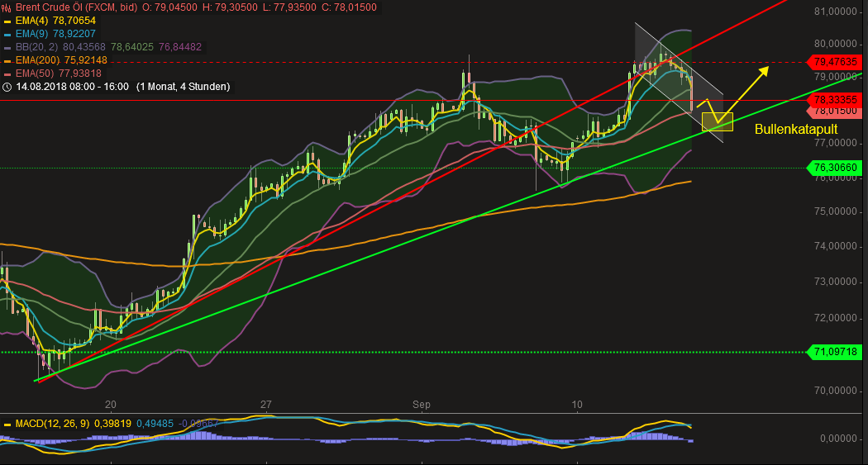This screenshot has height=465, width=868.
Task: Click the clock icon beside date range
Action: [7, 87]
